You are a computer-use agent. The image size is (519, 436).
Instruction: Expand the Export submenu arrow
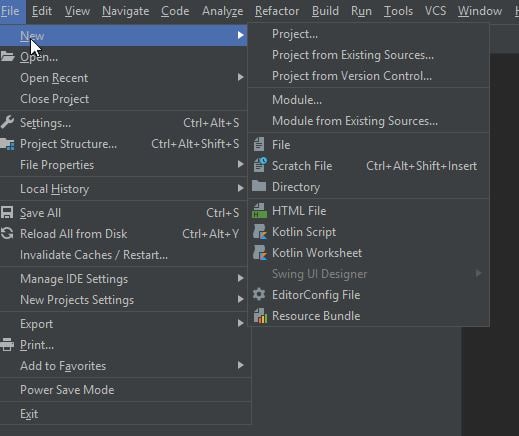click(241, 323)
